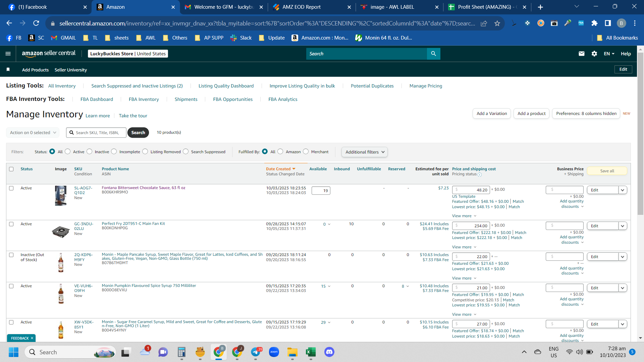
Task: Click the Amazon Seller Central logo
Action: pyautogui.click(x=49, y=54)
